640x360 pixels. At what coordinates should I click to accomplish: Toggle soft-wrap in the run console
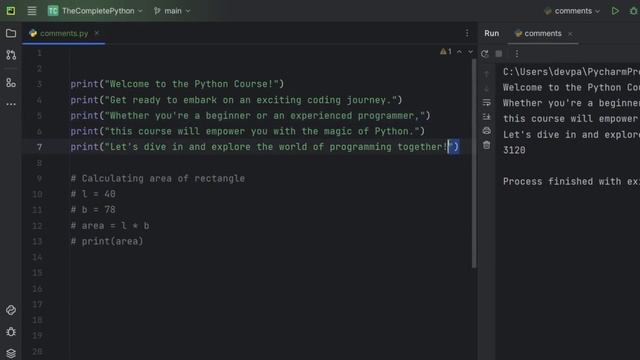487,102
